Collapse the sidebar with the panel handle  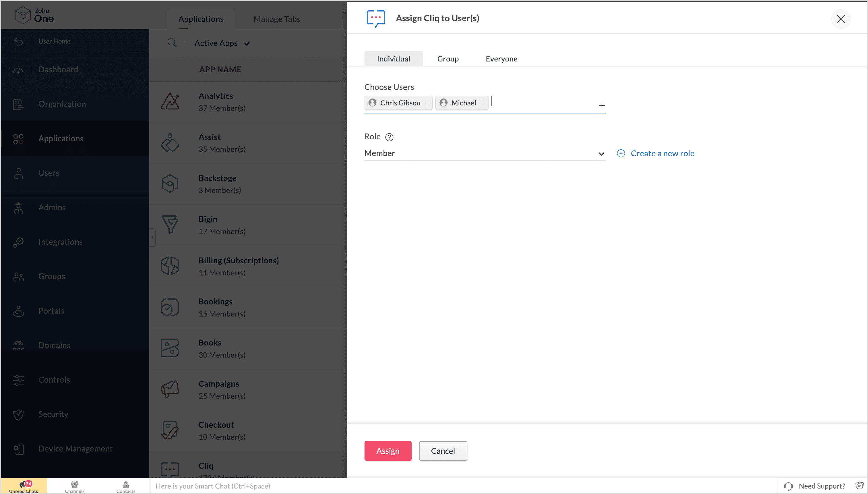(x=153, y=238)
